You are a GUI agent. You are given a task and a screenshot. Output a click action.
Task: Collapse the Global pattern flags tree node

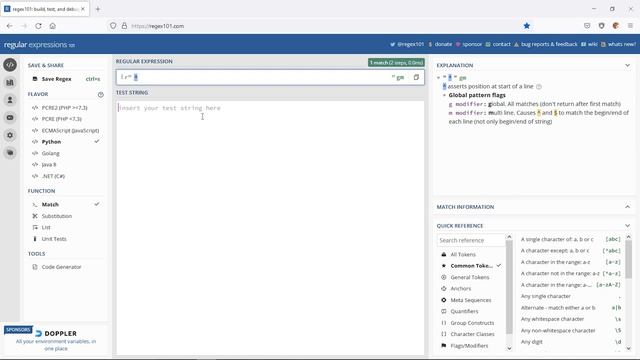pos(444,95)
